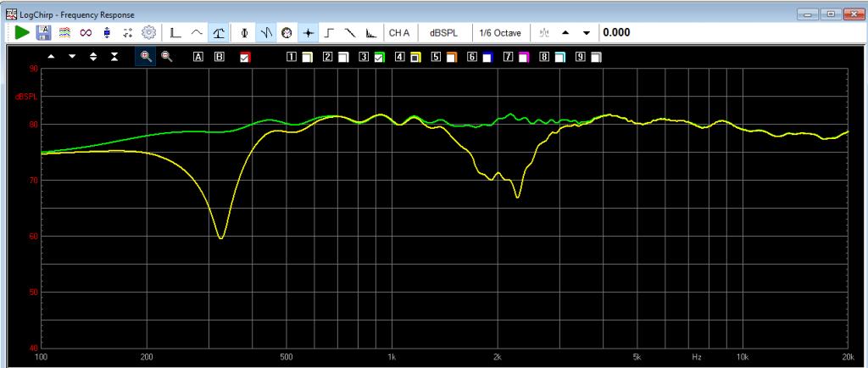Image resolution: width=868 pixels, height=368 pixels.
Task: Click the up arrow next to 0.000
Action: (565, 33)
